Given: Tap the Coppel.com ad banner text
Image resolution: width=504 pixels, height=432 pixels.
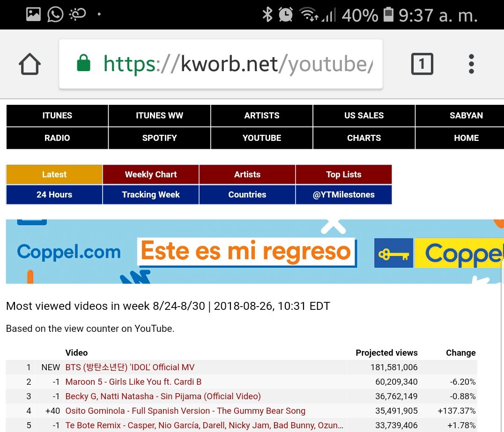Looking at the screenshot, I should pyautogui.click(x=69, y=252).
